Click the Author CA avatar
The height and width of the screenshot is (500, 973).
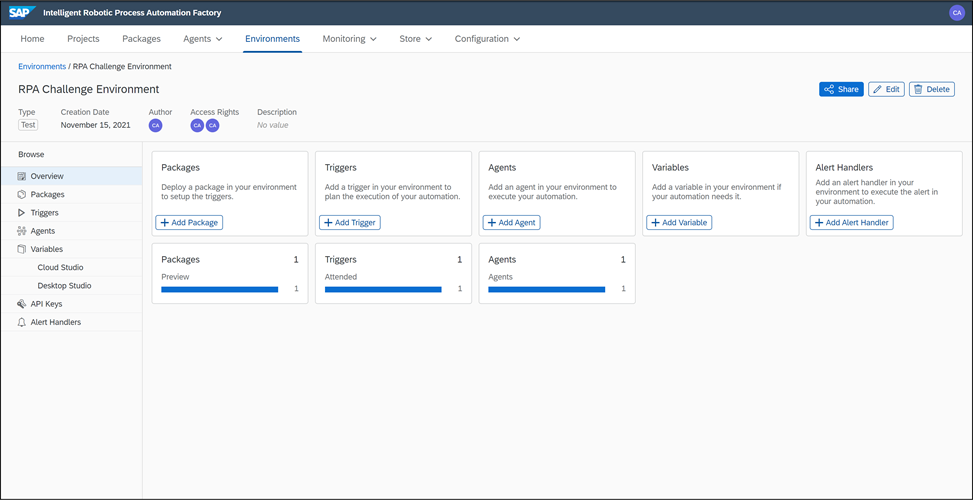click(156, 126)
